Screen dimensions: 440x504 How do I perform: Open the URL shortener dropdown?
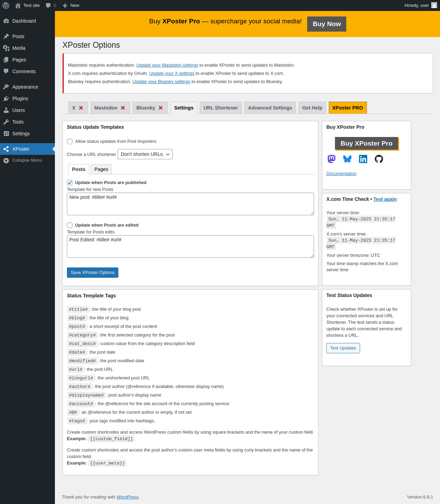click(x=145, y=154)
